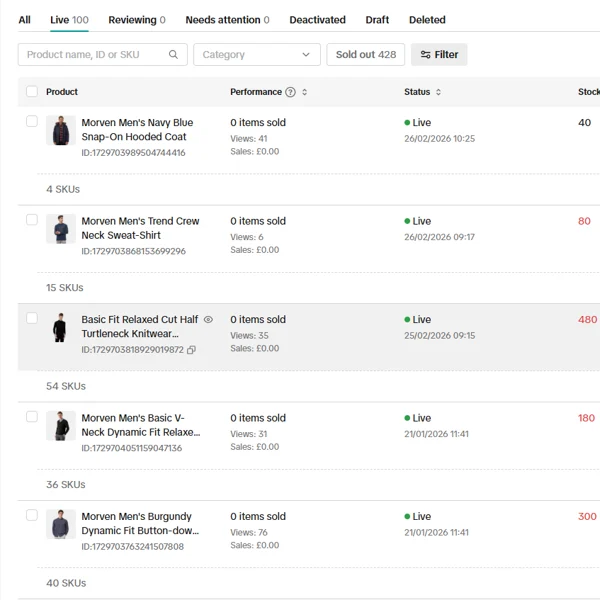600x600 pixels.
Task: Open Basic V-Neck Dynamic Fit product
Action: click(x=140, y=425)
